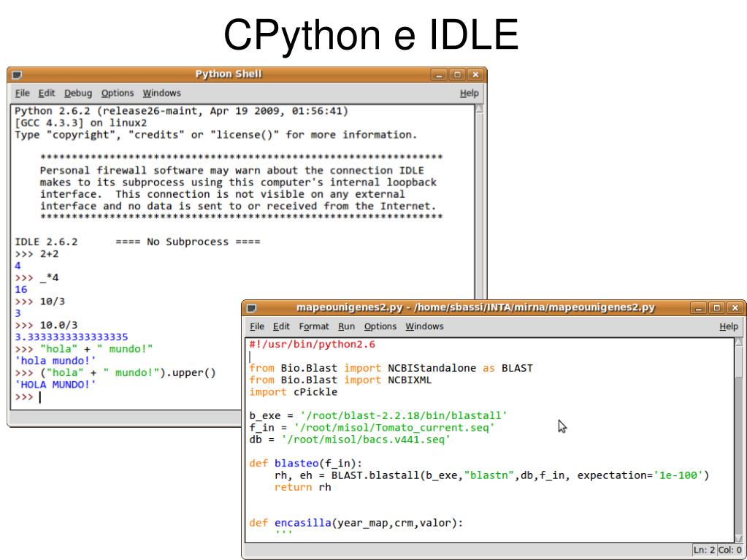Close the mapeounigenes2.py editor window
This screenshot has height=560, width=747.
coord(735,308)
